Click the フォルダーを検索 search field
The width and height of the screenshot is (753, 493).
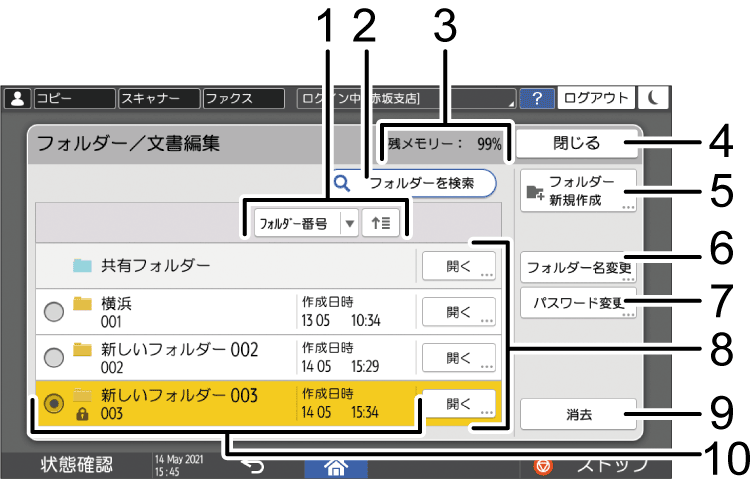[x=414, y=183]
